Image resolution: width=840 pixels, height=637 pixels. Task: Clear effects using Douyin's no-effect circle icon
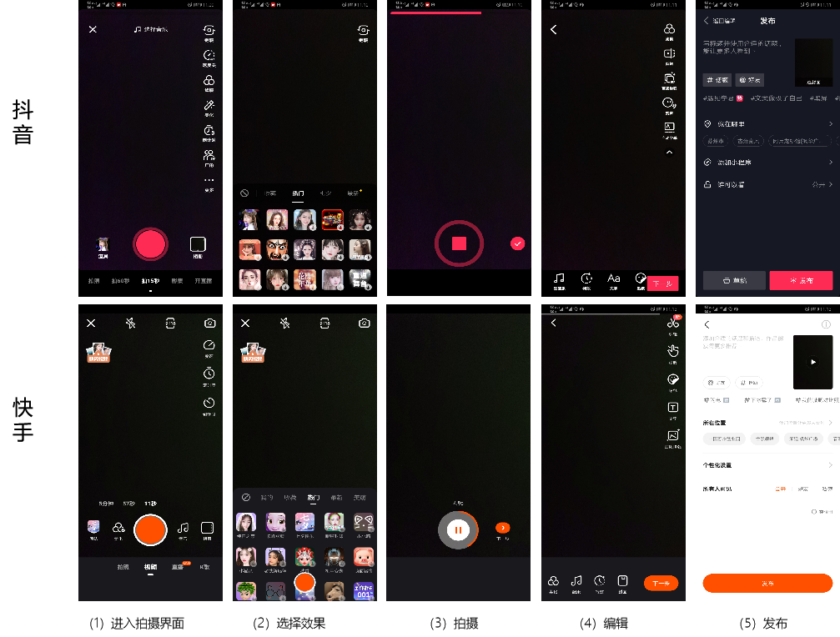coord(244,193)
